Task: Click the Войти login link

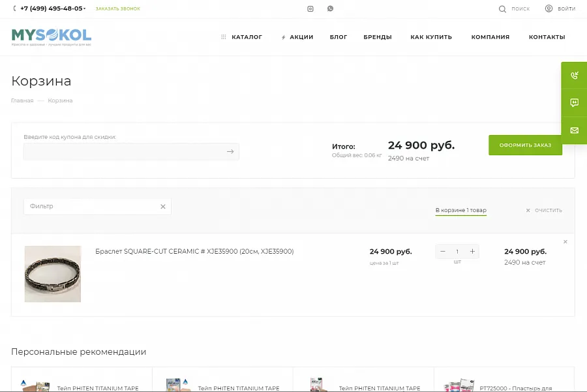Action: tap(566, 8)
